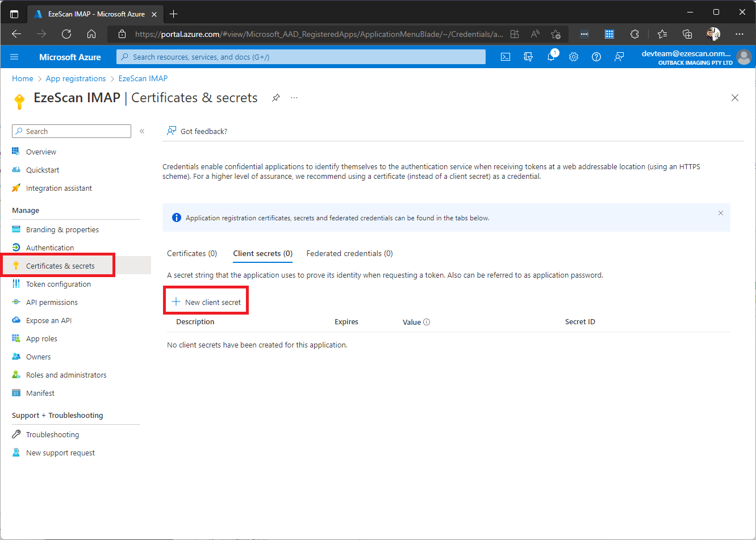Screen dimensions: 756x540
Task: Switch to Federated credentials (0) tab
Action: pos(349,253)
